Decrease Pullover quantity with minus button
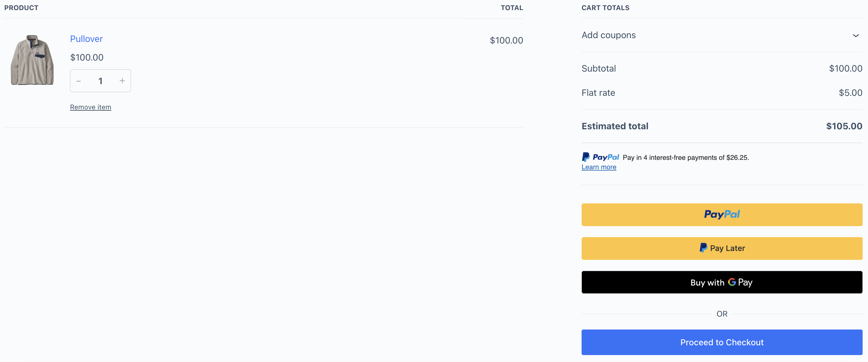 (79, 81)
